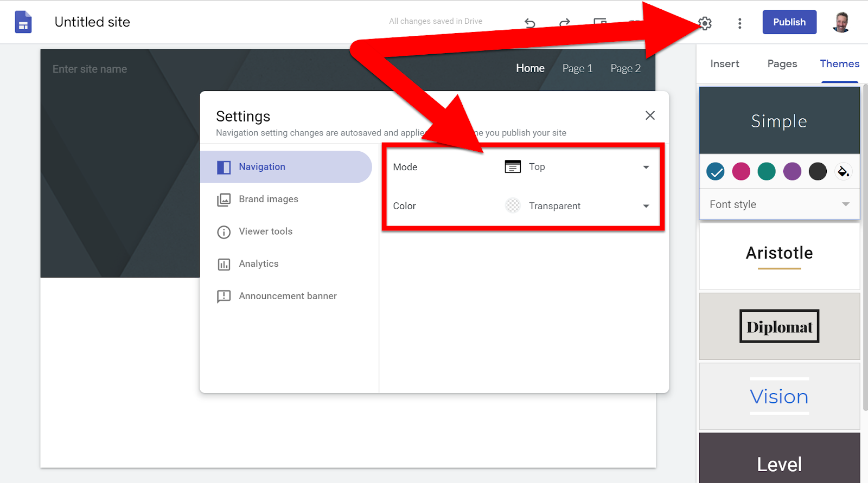Viewport: 868px width, 483px height.
Task: Select the purple theme color swatch
Action: (792, 171)
